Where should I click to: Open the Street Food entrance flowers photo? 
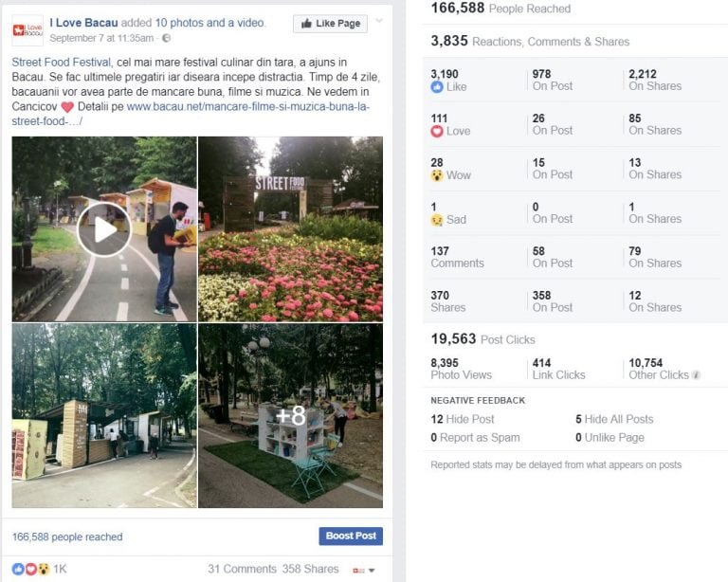tap(291, 229)
